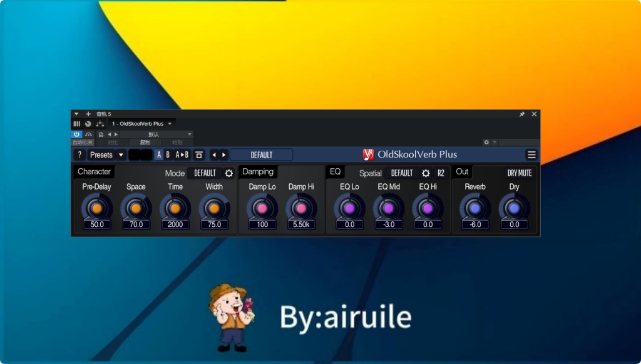Expand dropdown beside host gear icon

(x=495, y=142)
